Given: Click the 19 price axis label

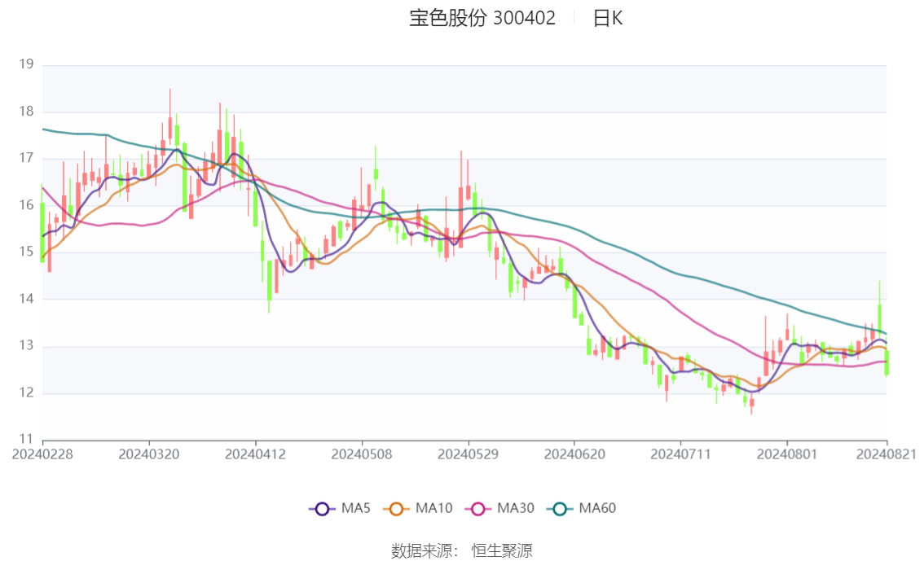Looking at the screenshot, I should click(x=26, y=64).
